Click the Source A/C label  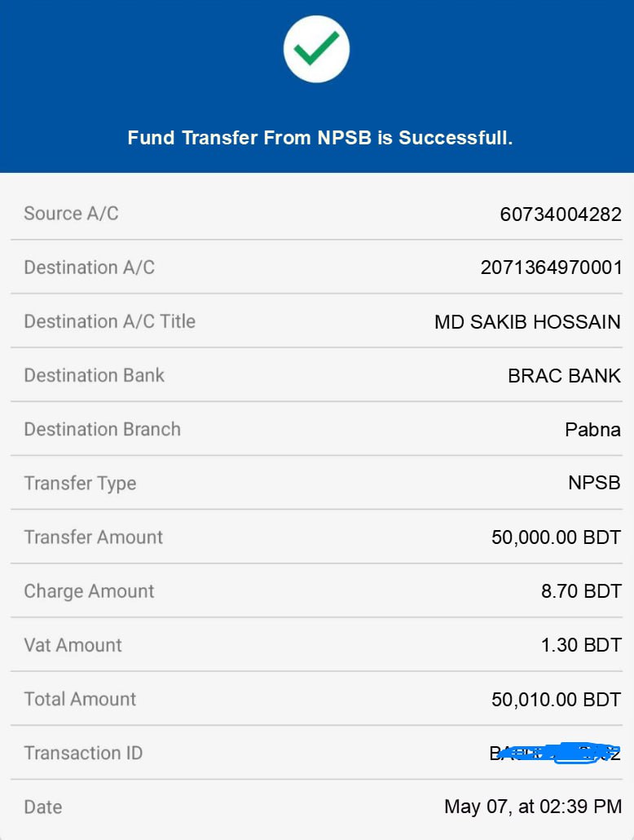click(x=71, y=214)
